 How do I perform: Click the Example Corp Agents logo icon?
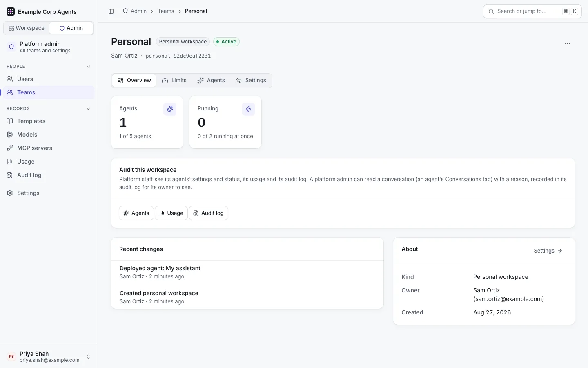click(11, 11)
